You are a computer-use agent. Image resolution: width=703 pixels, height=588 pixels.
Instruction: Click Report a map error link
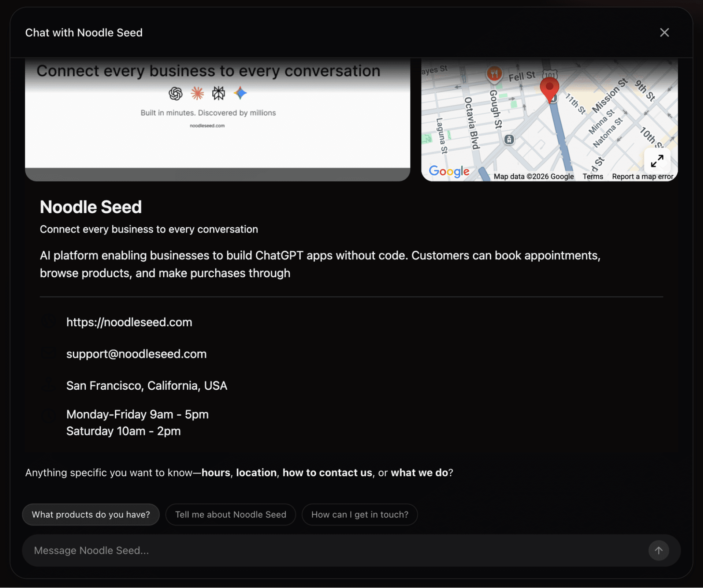642,177
